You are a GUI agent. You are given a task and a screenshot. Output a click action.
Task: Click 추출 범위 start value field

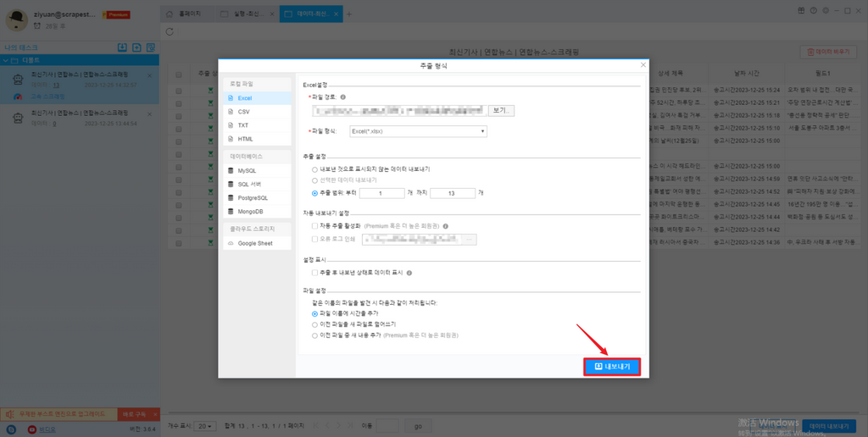382,193
